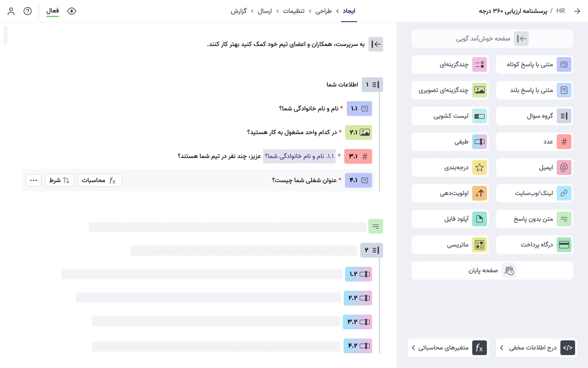Add a Rating (درجه‌بندی) question from the sidebar
Viewport: 588px width, 368px height.
(x=450, y=168)
